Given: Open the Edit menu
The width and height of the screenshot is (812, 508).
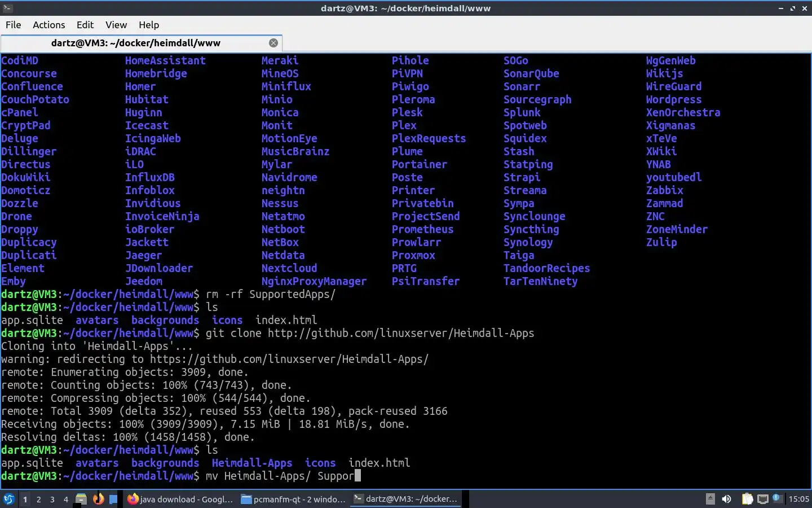Looking at the screenshot, I should pyautogui.click(x=85, y=25).
